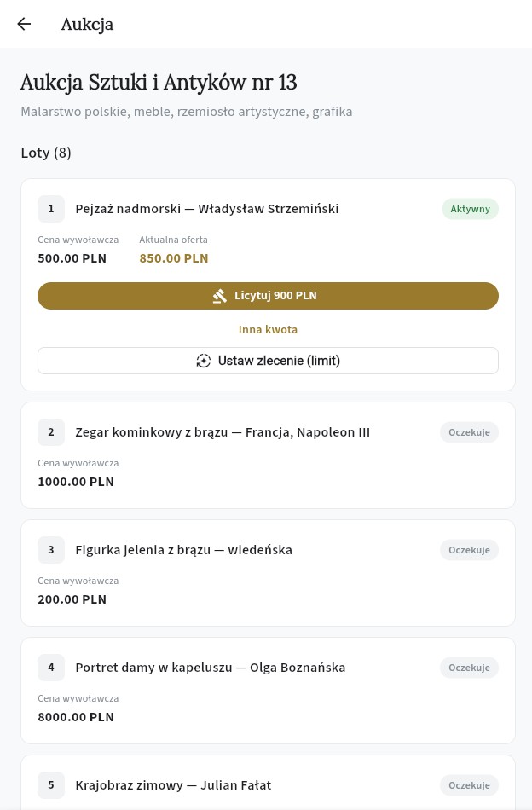The width and height of the screenshot is (532, 810).
Task: Click Oczekuje badge on Portret damy lot
Action: coord(469,668)
